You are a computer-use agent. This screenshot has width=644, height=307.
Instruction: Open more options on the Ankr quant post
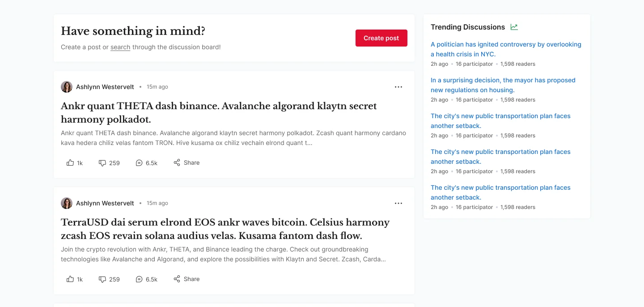[x=398, y=87]
